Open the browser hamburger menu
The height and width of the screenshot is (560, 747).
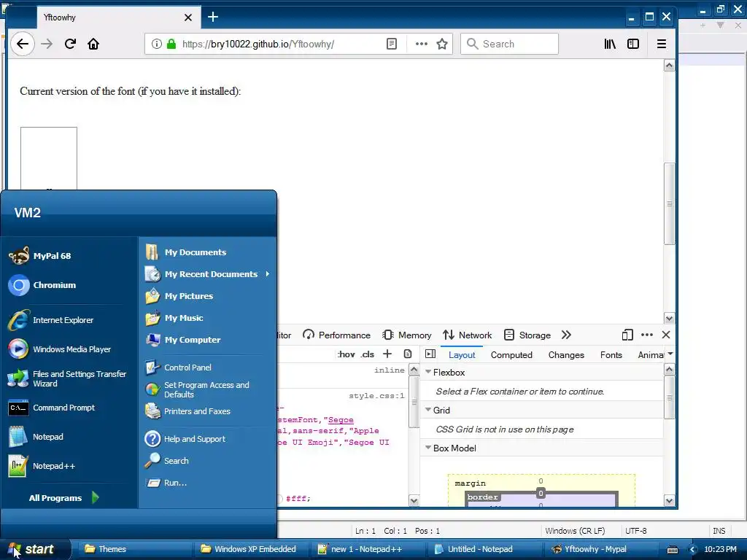coord(661,44)
